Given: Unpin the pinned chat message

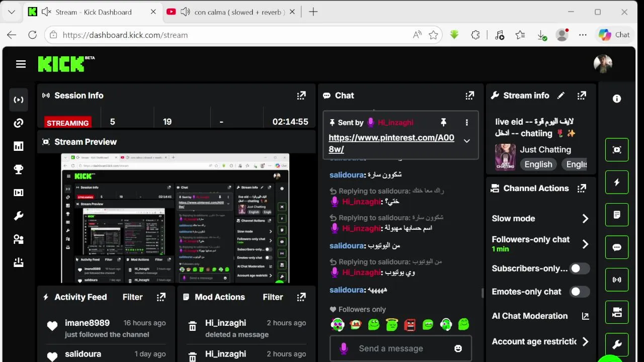Looking at the screenshot, I should coord(443,122).
